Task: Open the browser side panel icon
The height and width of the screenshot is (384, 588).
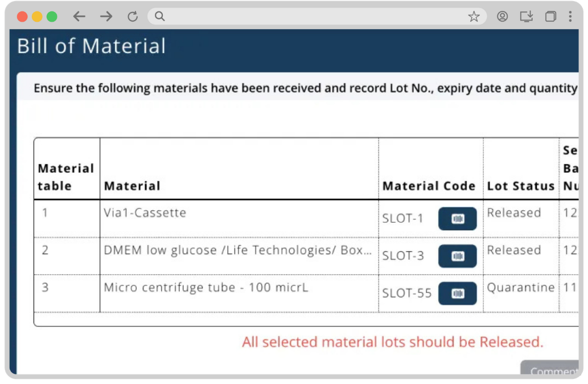Action: [x=550, y=17]
